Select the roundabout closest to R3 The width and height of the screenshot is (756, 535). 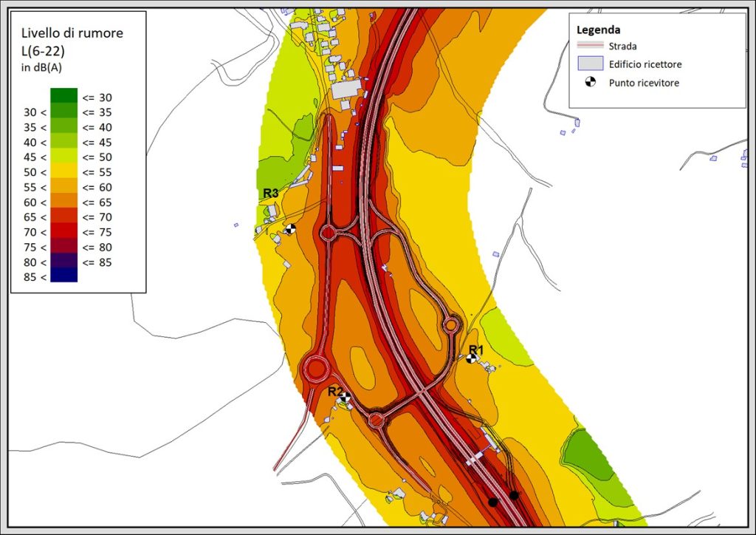point(328,234)
